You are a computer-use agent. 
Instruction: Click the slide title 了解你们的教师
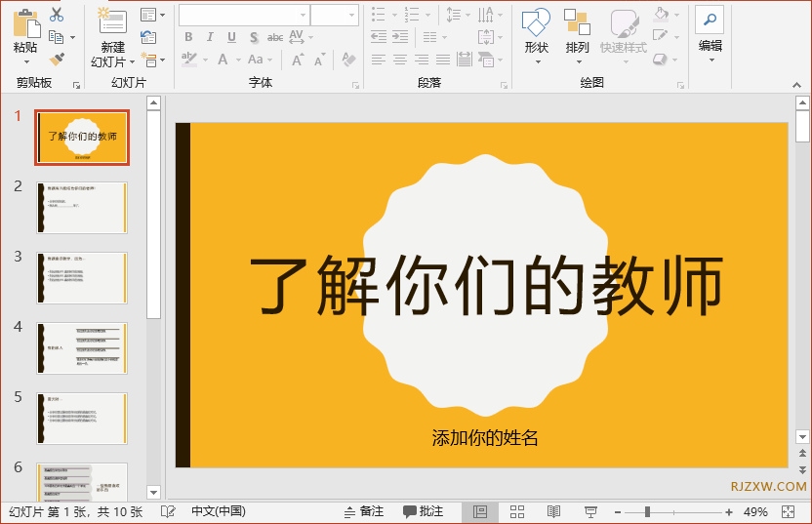coord(486,286)
